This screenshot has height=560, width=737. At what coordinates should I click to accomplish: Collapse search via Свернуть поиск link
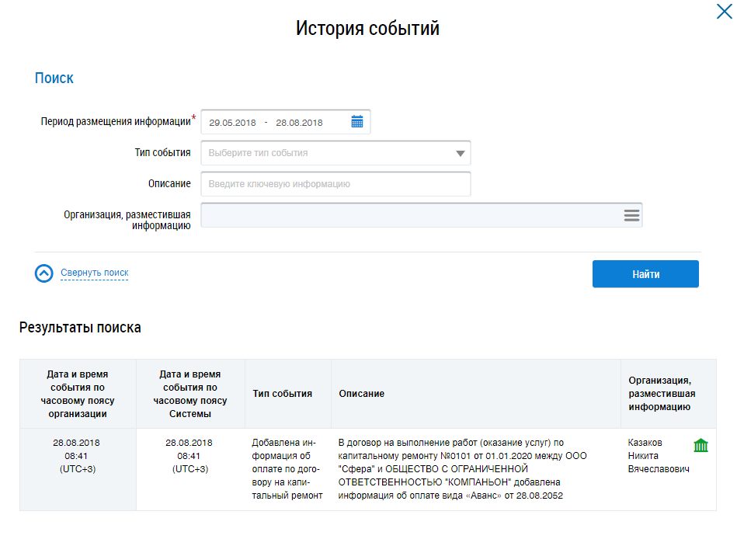94,273
